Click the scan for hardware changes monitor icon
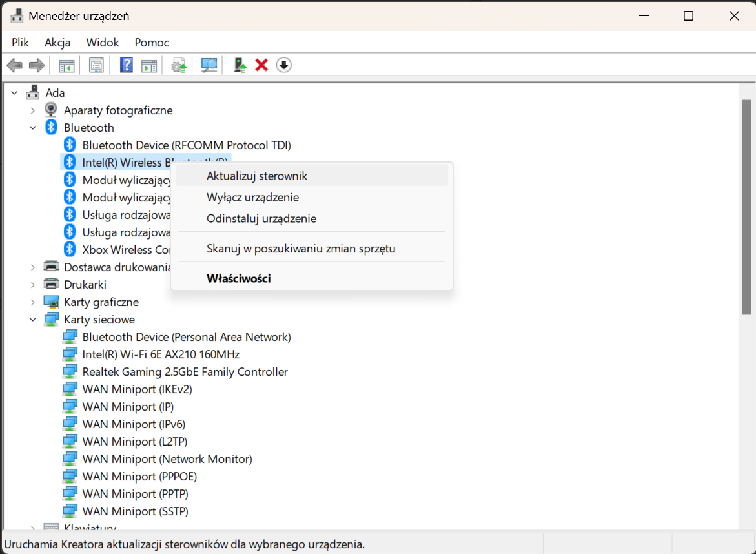 (x=209, y=65)
